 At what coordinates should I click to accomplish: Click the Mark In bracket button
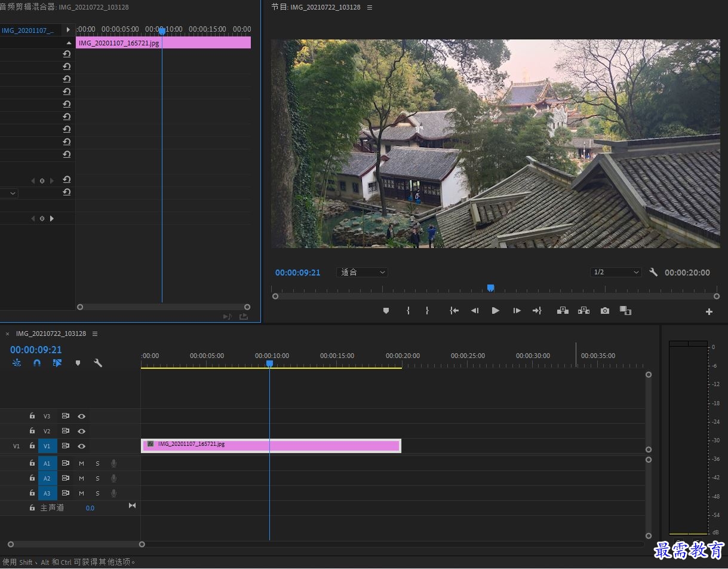(x=408, y=311)
